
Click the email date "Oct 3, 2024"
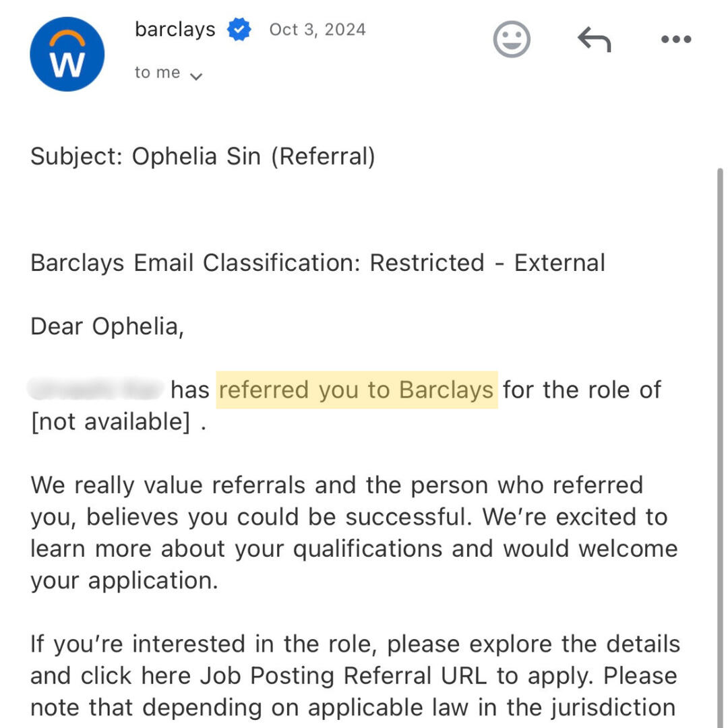tap(317, 30)
